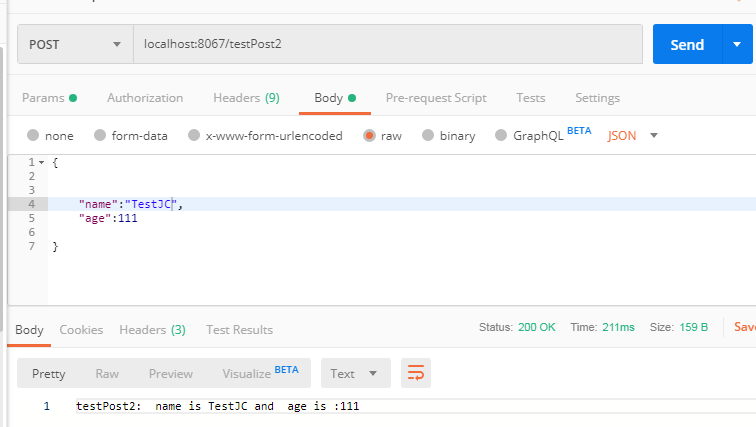Click line number 7 in body editor

tap(32, 246)
